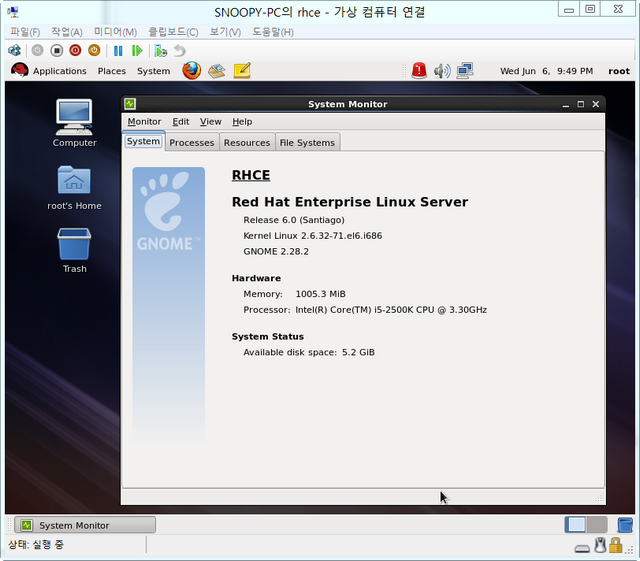Click the Release 6.0 (Santiago) text
This screenshot has width=640, height=561.
[294, 220]
